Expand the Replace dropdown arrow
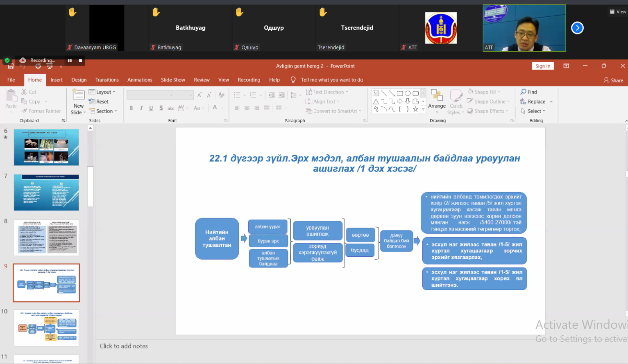 (x=551, y=102)
